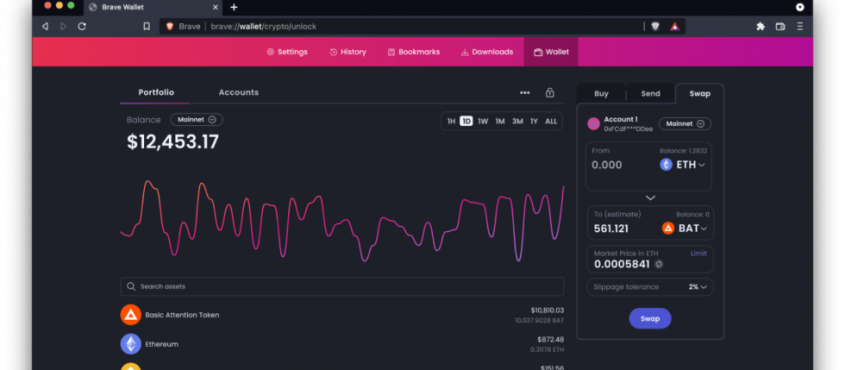Select the ALL chart range
Viewport: 845px width, 370px height.
point(551,121)
